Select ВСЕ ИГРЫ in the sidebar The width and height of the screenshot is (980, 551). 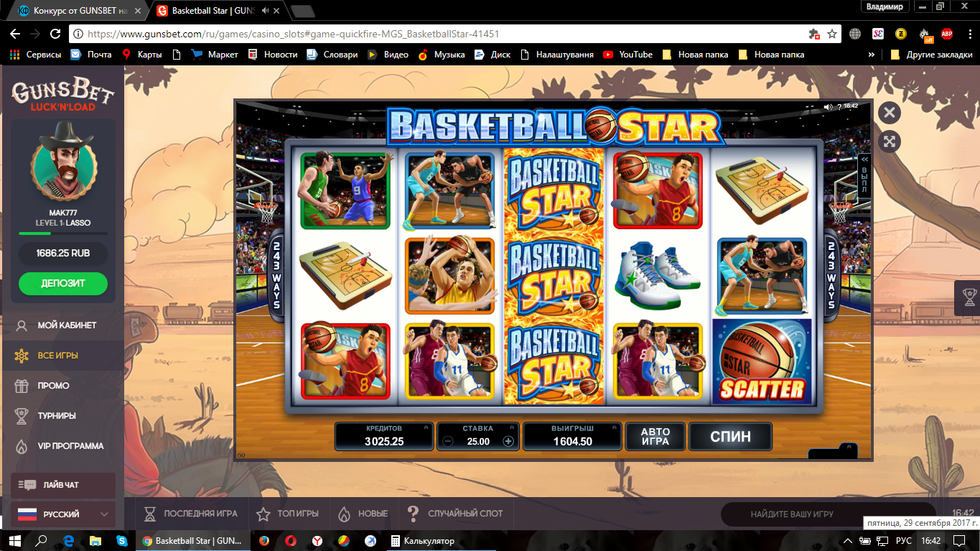(63, 356)
